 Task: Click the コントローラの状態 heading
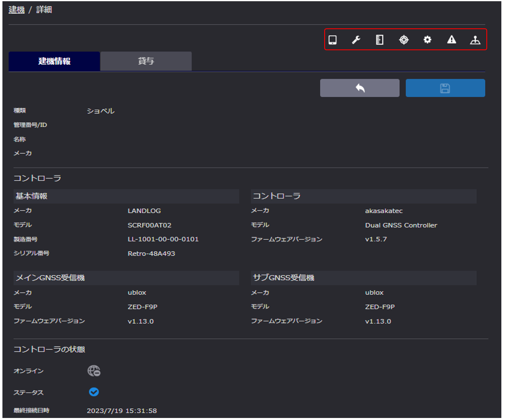(49, 349)
